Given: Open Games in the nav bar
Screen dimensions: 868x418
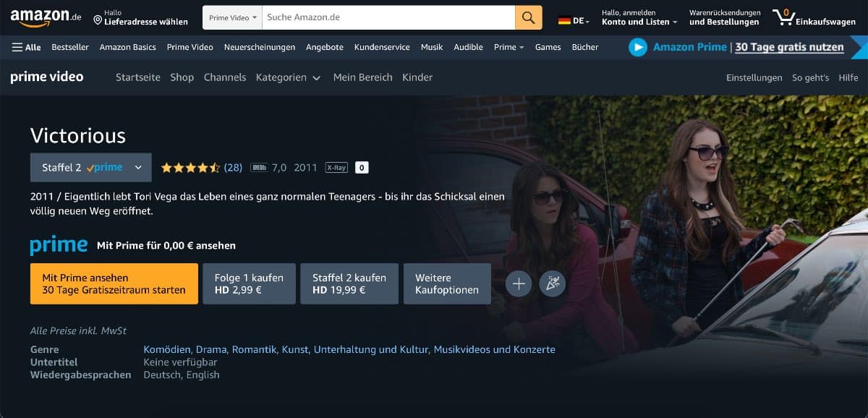Looking at the screenshot, I should 548,47.
